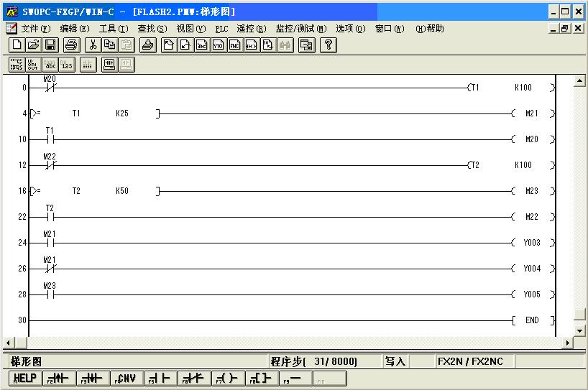The width and height of the screenshot is (588, 390).
Task: Switch to ladder diagram view icon
Action: click(17, 65)
